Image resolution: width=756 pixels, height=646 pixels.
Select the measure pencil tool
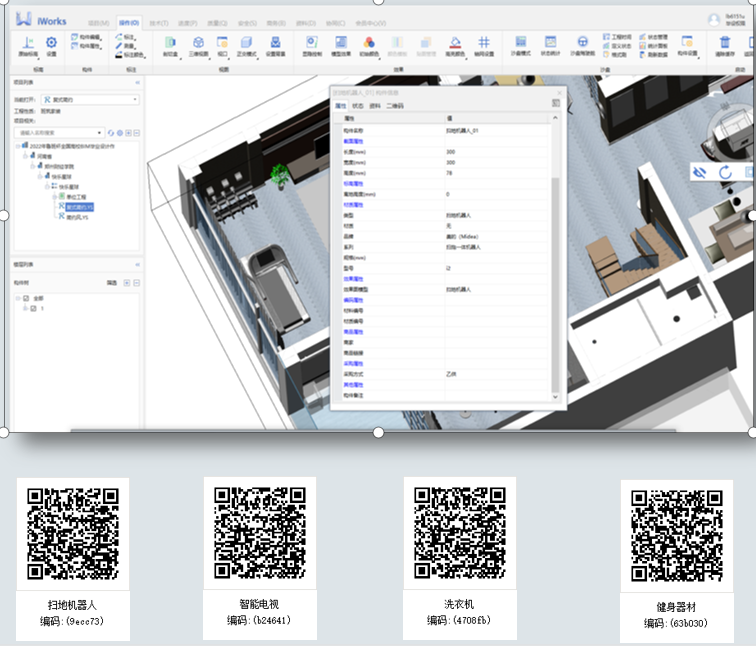[126, 46]
